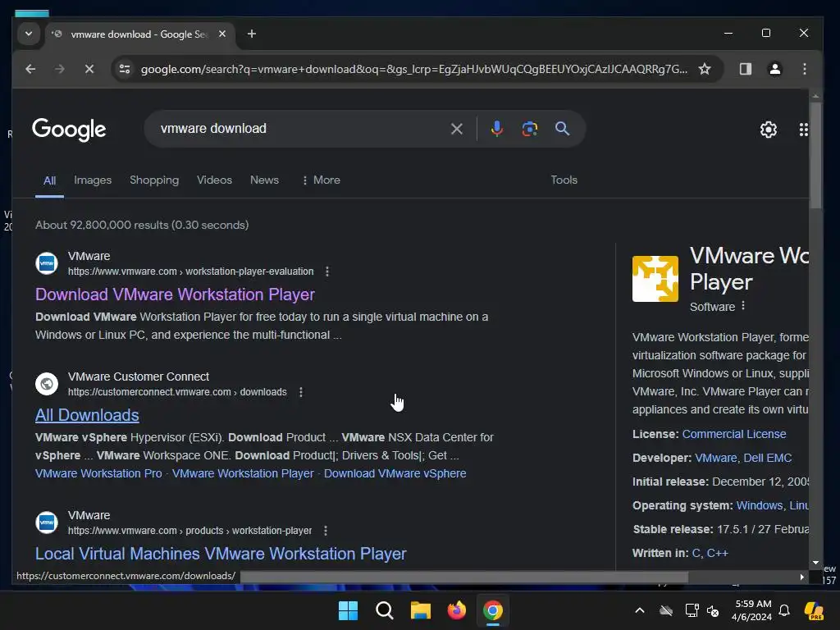Open more options for products workstation-player result
840x630 pixels.
[x=325, y=531]
